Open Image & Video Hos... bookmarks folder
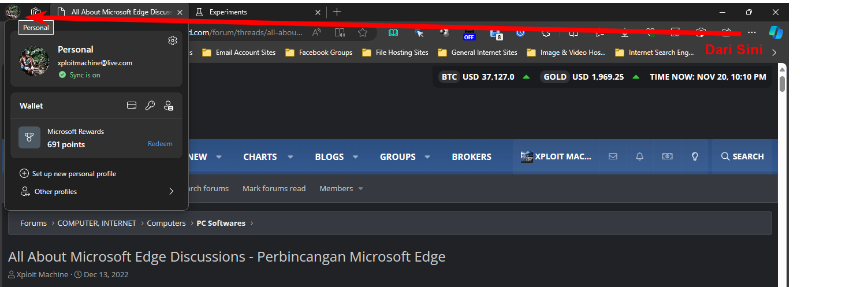This screenshot has width=868, height=287. [x=566, y=53]
